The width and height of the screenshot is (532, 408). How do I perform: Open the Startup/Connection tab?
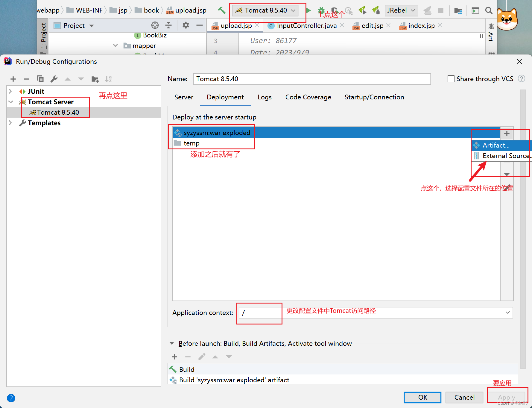pos(374,97)
